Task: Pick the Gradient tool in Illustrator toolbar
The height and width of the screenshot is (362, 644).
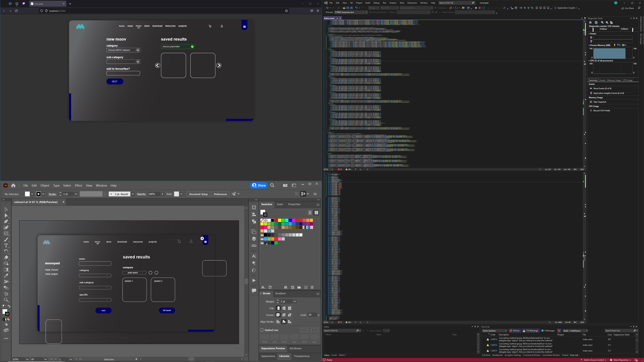Action: 6,270
